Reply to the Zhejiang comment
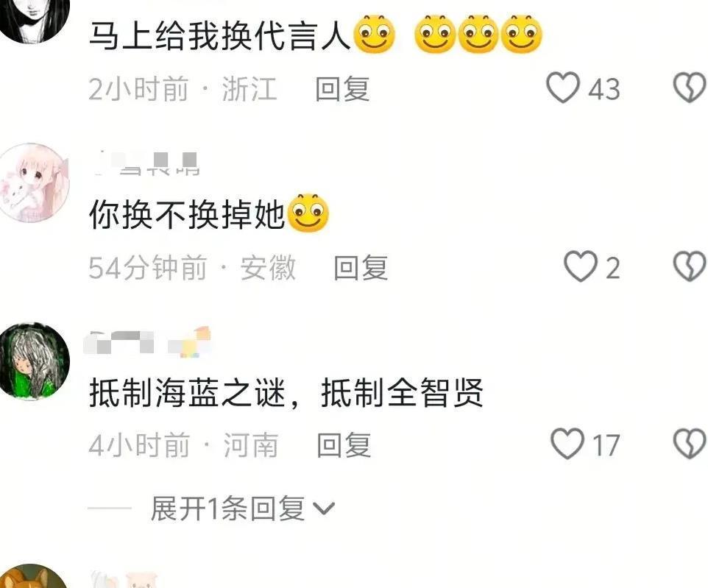This screenshot has height=588, width=708. [x=343, y=88]
